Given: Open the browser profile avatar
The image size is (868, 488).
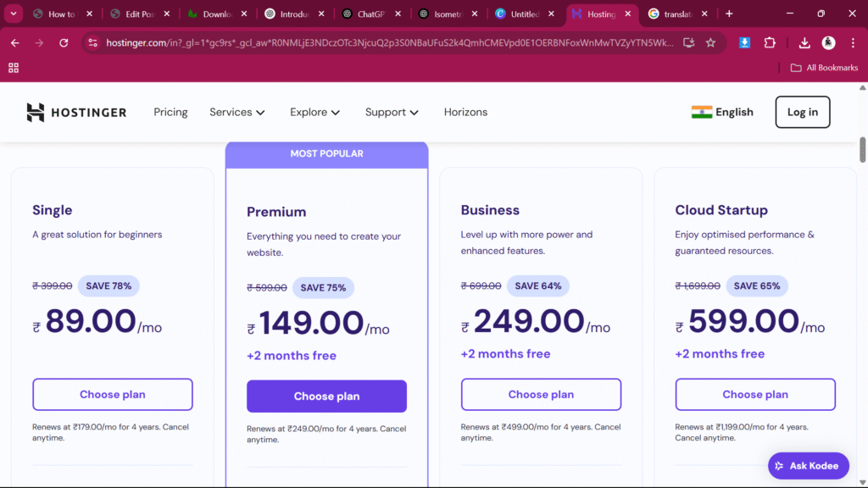Looking at the screenshot, I should pyautogui.click(x=829, y=42).
